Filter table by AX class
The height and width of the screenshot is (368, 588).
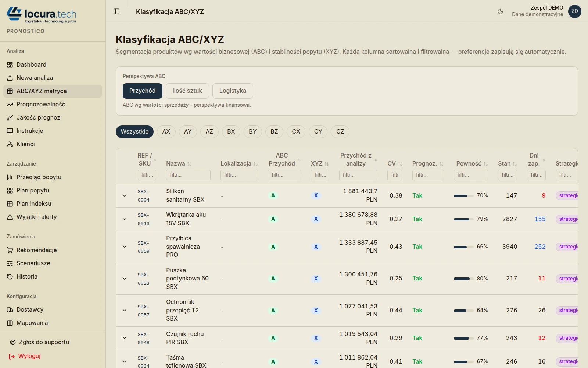tap(166, 132)
